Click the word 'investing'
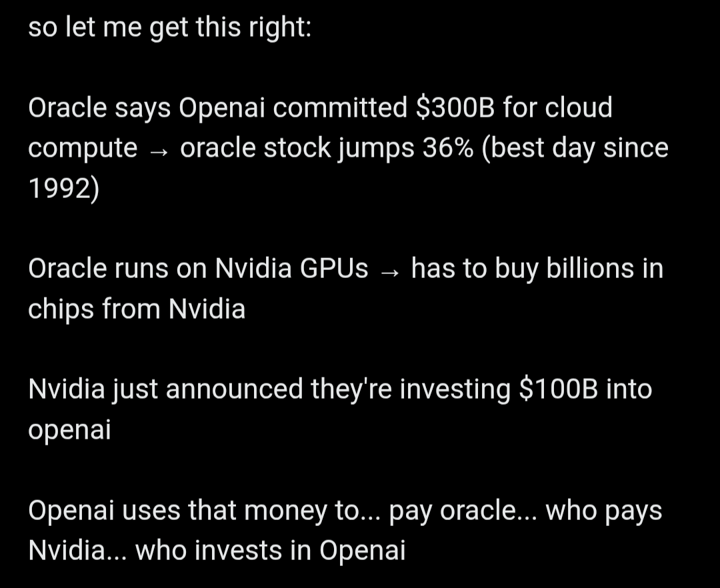The height and width of the screenshot is (588, 720). (455, 391)
